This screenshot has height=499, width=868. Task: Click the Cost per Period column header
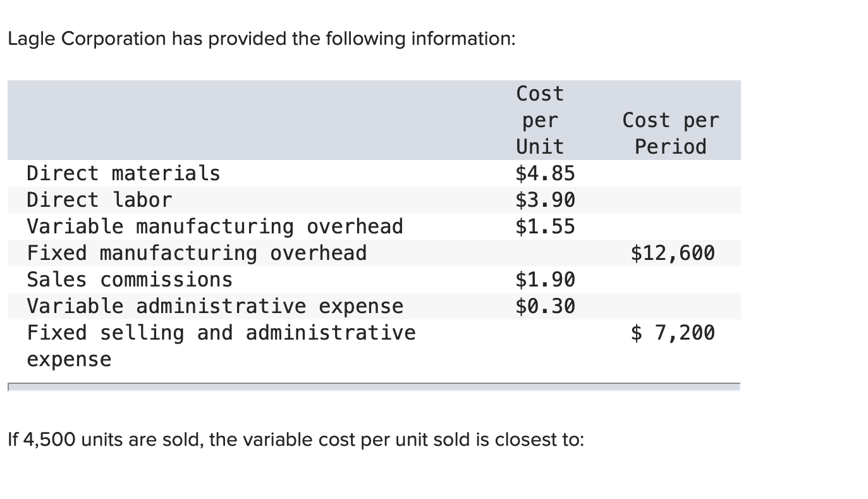click(671, 133)
